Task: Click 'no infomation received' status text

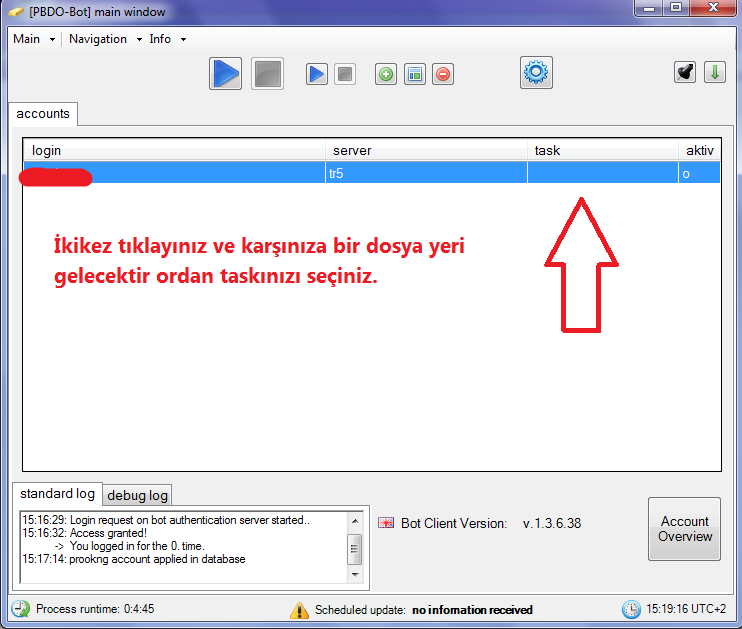Action: (472, 610)
